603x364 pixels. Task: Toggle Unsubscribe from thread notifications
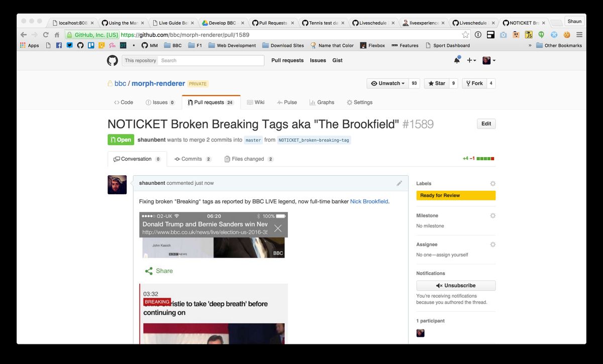coord(456,285)
